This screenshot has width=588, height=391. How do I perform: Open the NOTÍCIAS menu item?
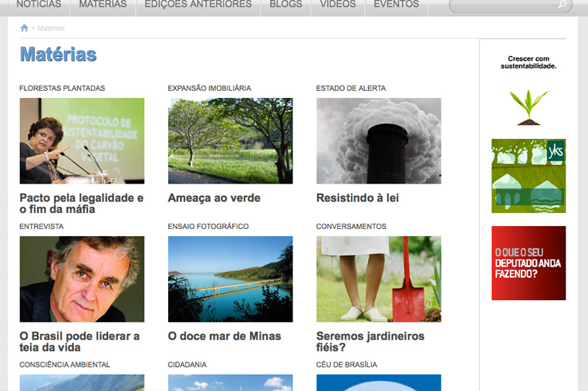39,5
